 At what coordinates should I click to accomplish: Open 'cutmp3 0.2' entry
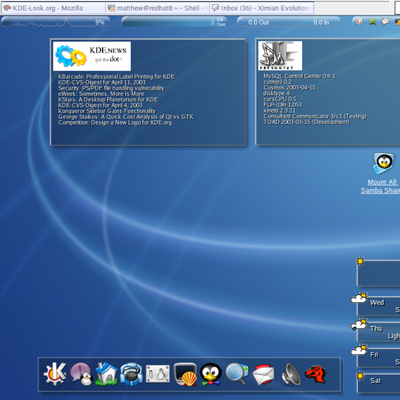tap(277, 82)
